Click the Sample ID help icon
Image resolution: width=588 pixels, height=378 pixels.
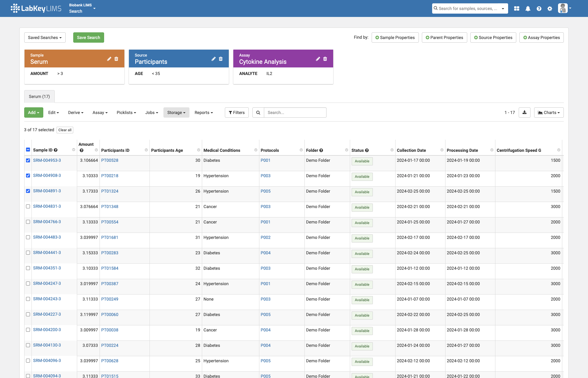(56, 150)
